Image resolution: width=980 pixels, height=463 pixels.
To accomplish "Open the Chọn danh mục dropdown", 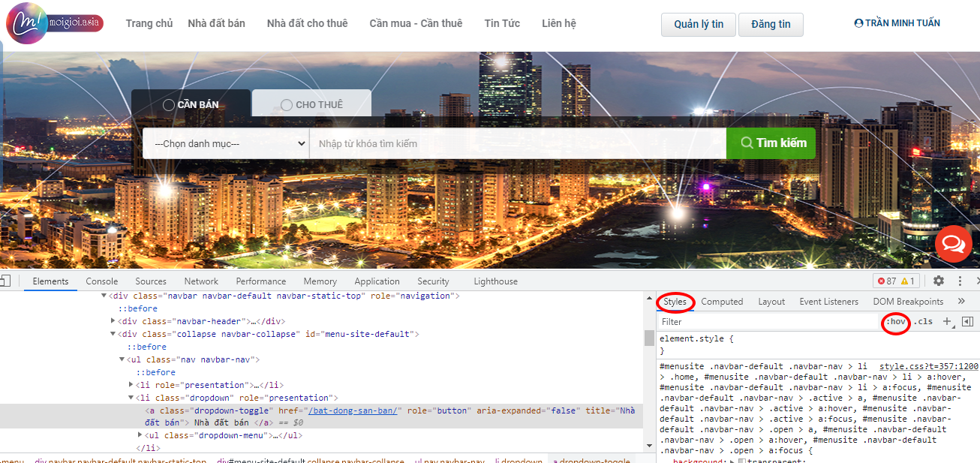I will pyautogui.click(x=226, y=143).
